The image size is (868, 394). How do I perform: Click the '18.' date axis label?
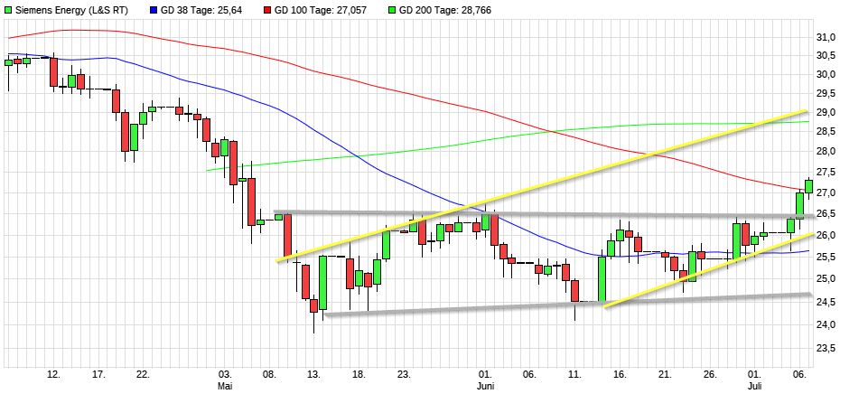pyautogui.click(x=359, y=375)
